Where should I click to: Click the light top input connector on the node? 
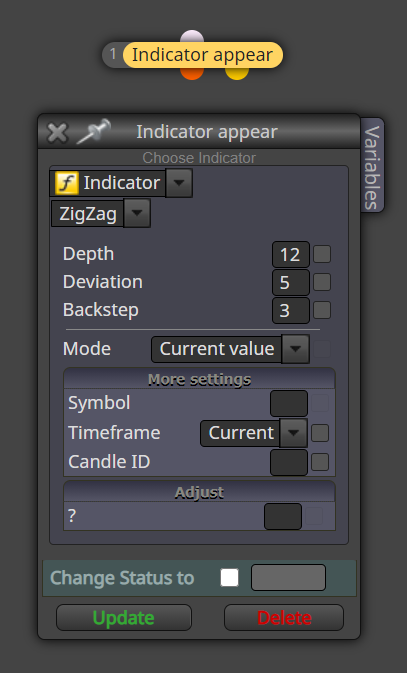pyautogui.click(x=192, y=36)
